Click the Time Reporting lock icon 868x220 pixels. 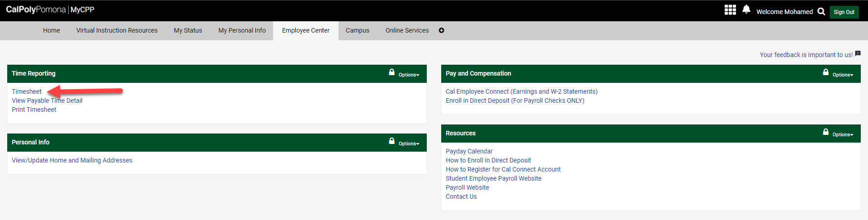point(392,72)
